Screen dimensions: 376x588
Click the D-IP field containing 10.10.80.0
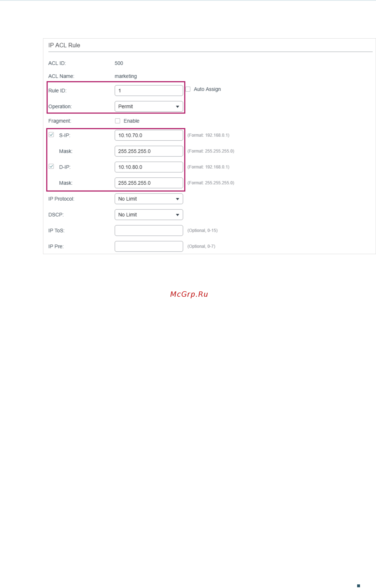pos(149,167)
